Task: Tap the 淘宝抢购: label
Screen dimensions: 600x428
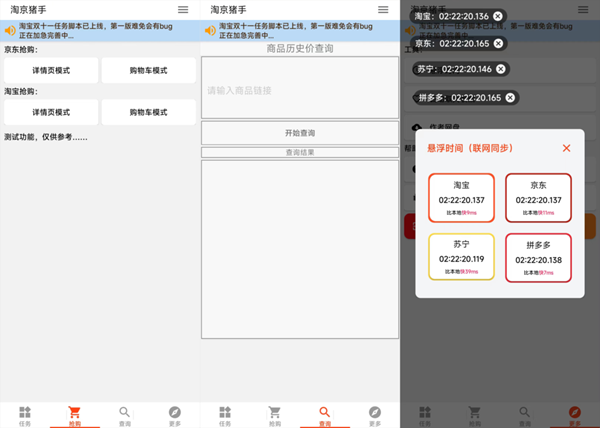Action: (x=21, y=91)
